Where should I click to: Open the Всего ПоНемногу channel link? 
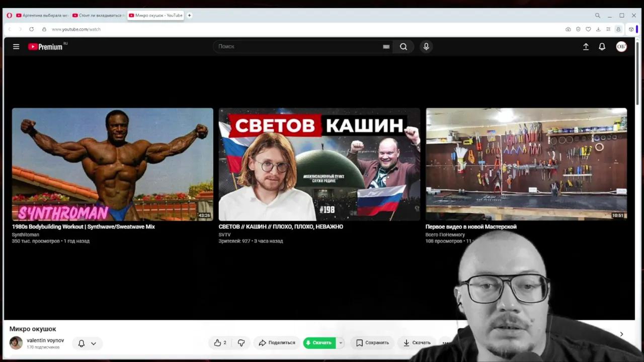coord(445,235)
